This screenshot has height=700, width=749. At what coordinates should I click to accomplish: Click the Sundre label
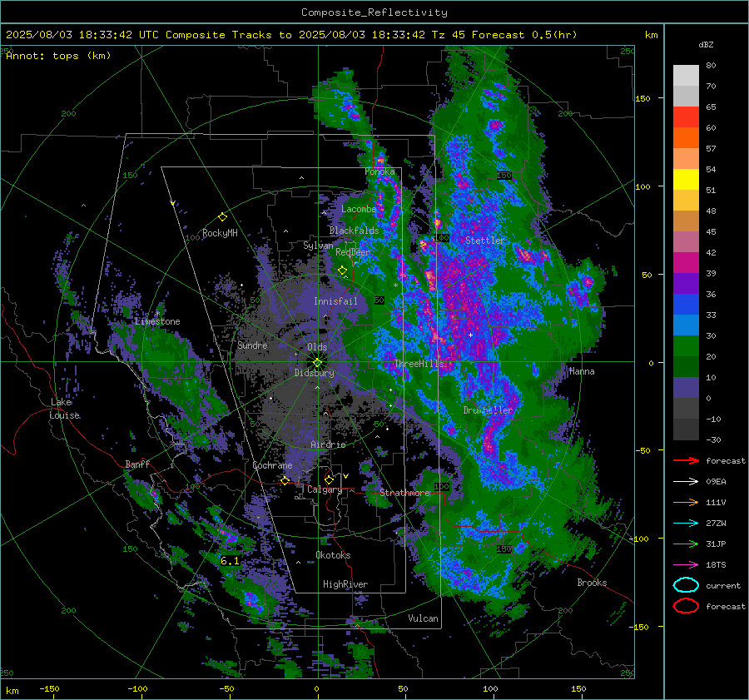click(x=252, y=345)
